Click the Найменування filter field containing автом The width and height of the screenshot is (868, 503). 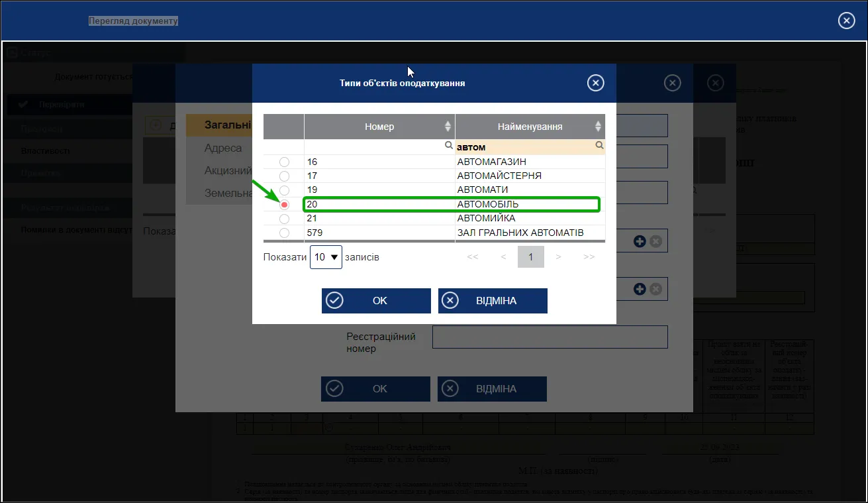tap(530, 146)
